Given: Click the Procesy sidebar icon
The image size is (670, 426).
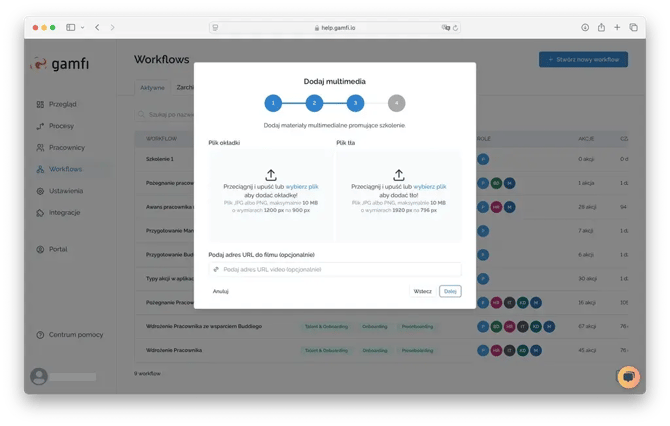Looking at the screenshot, I should [x=40, y=126].
